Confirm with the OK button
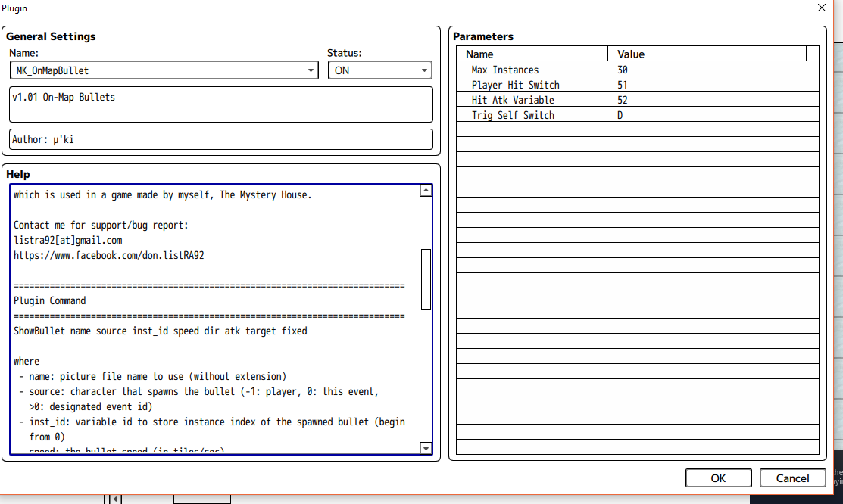 click(718, 478)
